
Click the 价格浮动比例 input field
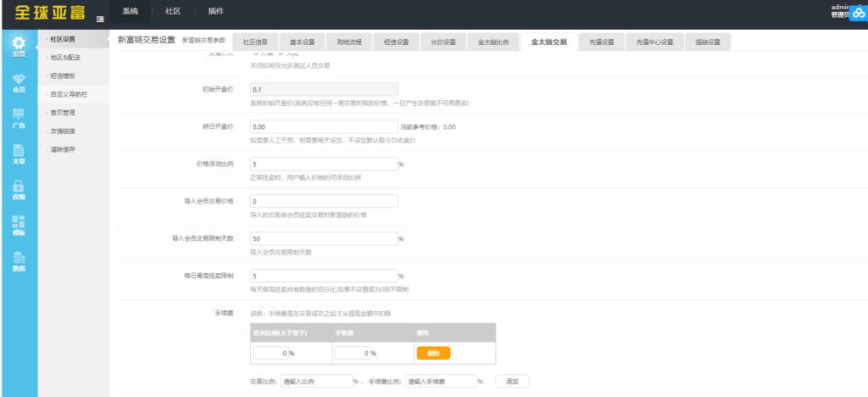click(324, 164)
